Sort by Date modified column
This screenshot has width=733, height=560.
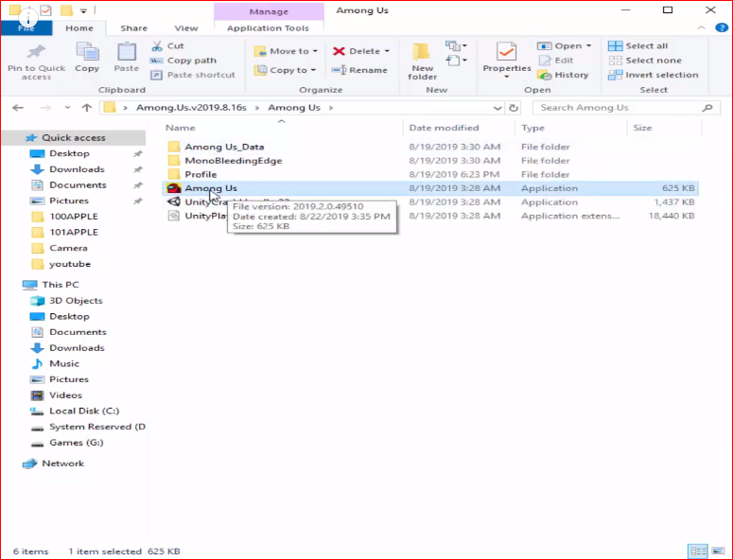tap(444, 128)
